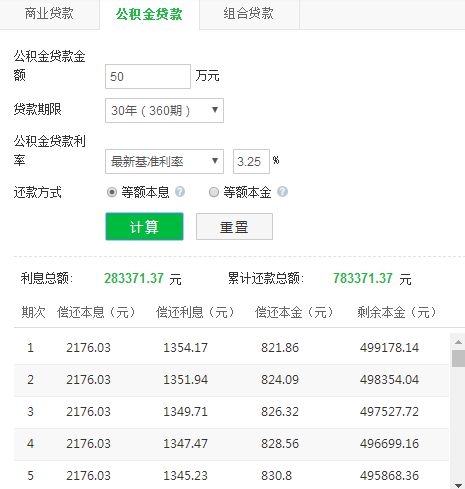Viewport: 465px width, 489px height.
Task: Click the 偿还本金（元） column header
Action: point(294,312)
